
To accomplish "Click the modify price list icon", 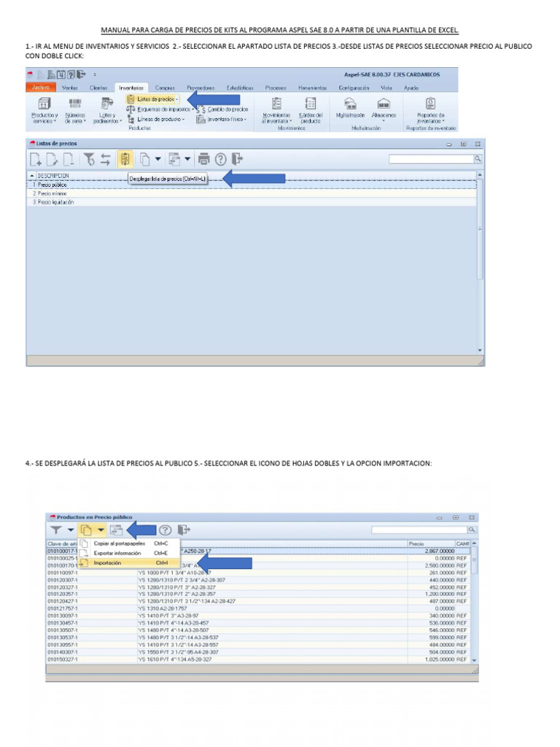I will click(x=52, y=159).
